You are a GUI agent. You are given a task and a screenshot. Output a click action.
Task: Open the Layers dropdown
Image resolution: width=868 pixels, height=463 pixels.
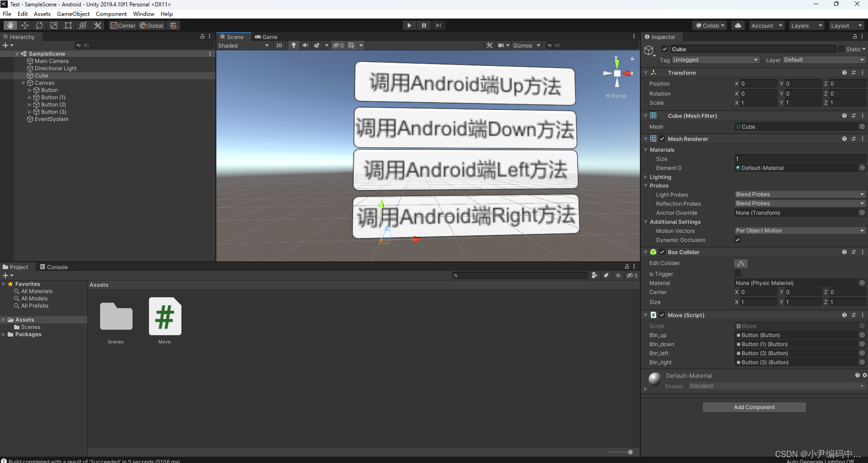tap(806, 25)
